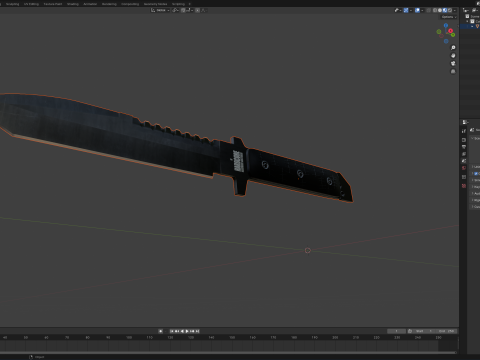Play the animation forward
This screenshot has height=360, width=480.
coord(187,331)
